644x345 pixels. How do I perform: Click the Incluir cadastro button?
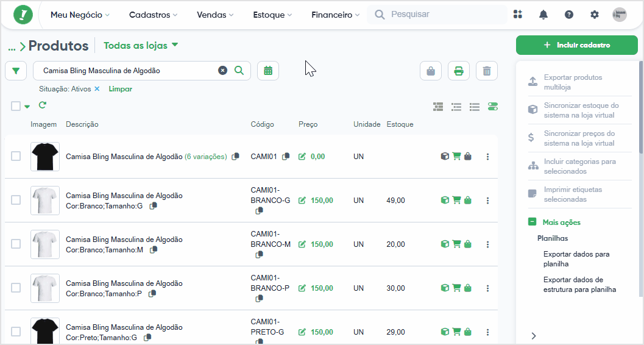point(576,45)
